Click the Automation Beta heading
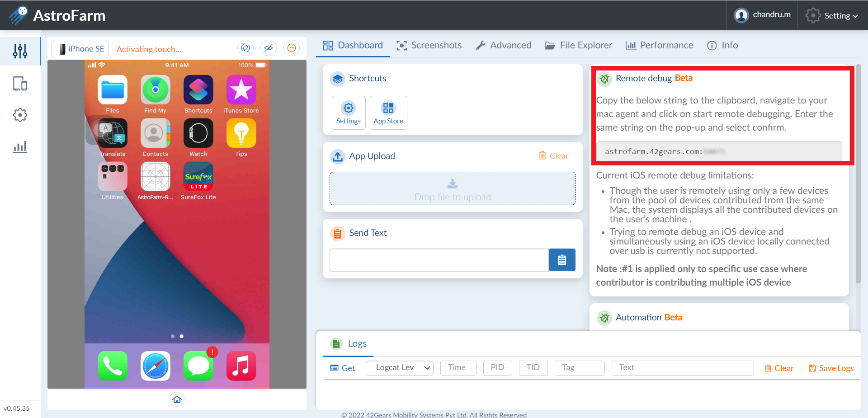This screenshot has width=868, height=418. point(649,317)
